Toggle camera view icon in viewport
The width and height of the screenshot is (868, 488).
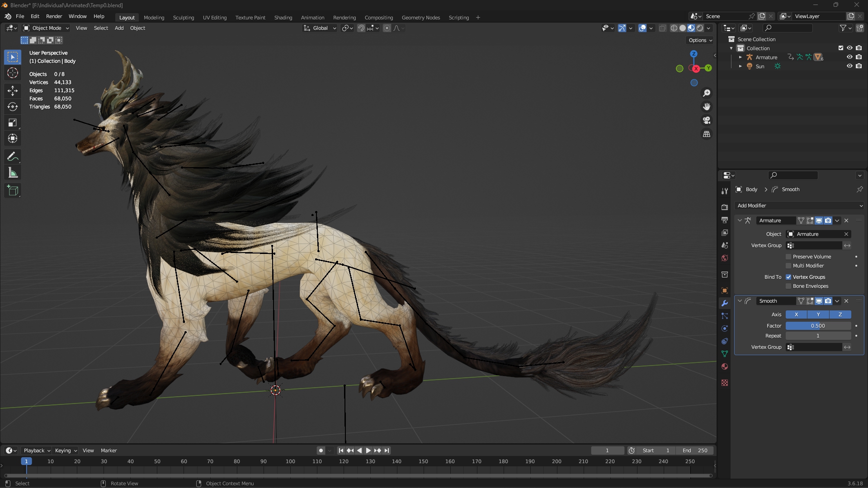707,121
